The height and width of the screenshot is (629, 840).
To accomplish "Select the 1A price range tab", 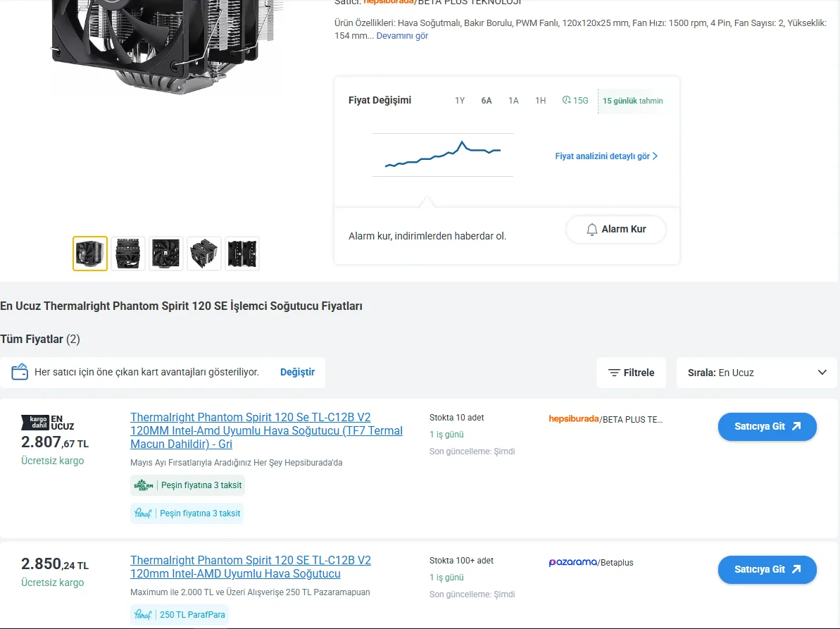I will [x=513, y=101].
